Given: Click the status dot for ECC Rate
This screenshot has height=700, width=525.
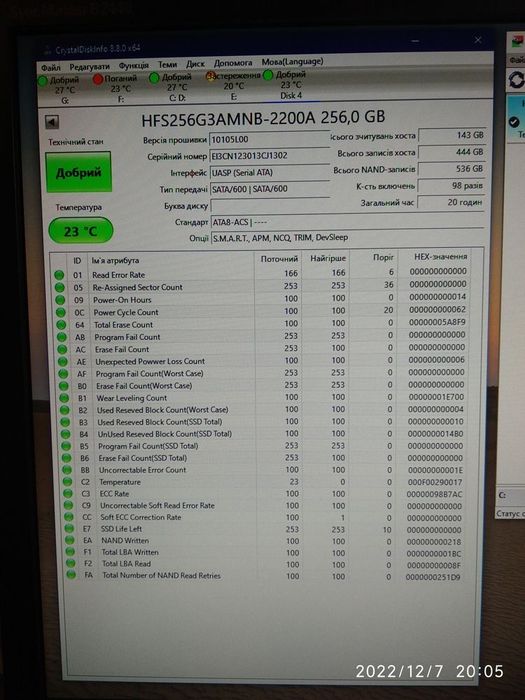Looking at the screenshot, I should (68, 494).
